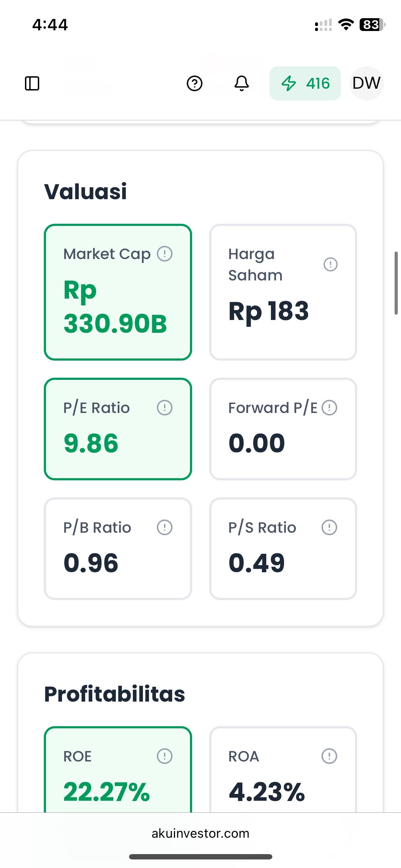Show info for Harga Saham

click(330, 264)
